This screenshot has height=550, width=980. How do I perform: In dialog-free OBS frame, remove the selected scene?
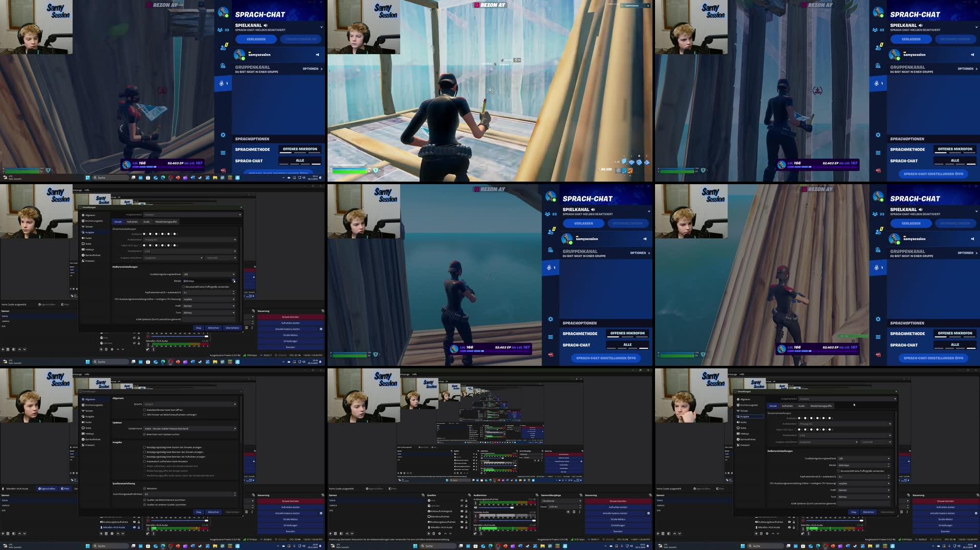[x=335, y=534]
